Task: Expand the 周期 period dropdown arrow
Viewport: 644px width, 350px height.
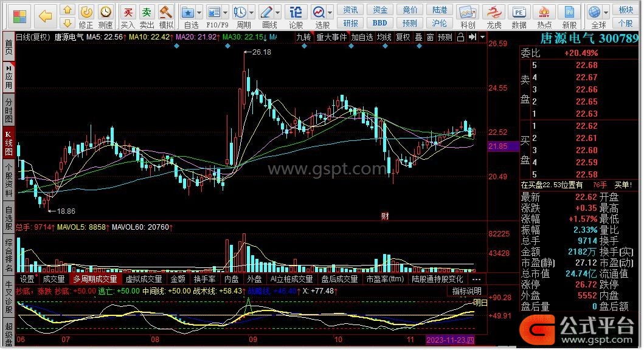Action: pos(251,12)
